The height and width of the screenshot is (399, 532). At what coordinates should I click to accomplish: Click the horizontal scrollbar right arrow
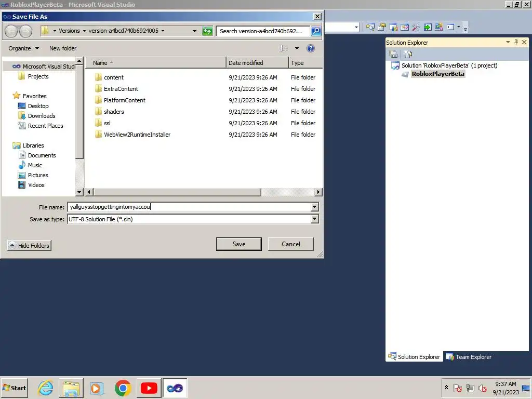point(318,192)
